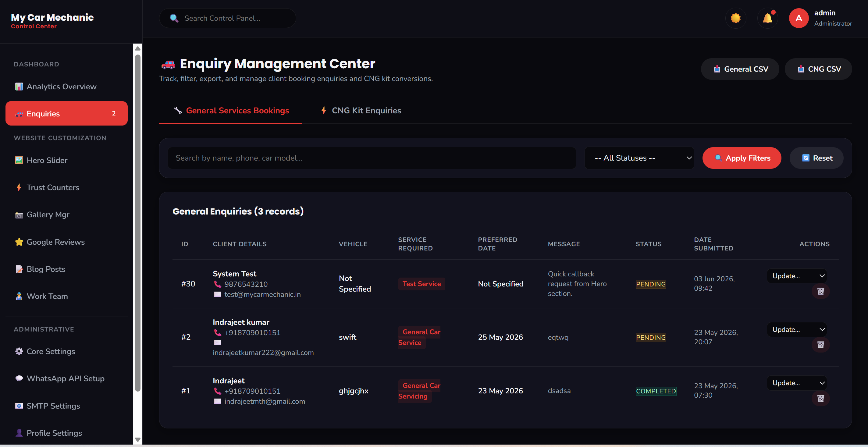Image resolution: width=868 pixels, height=447 pixels.
Task: Open Work Team link
Action: pyautogui.click(x=66, y=296)
